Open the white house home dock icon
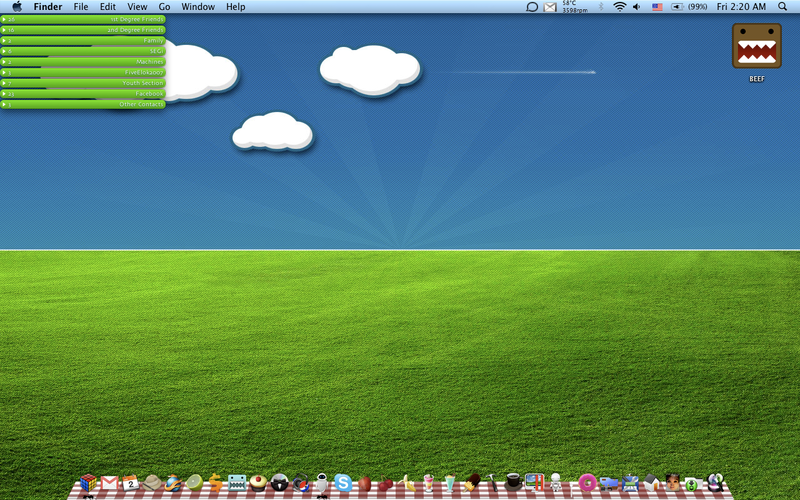 pos(651,483)
